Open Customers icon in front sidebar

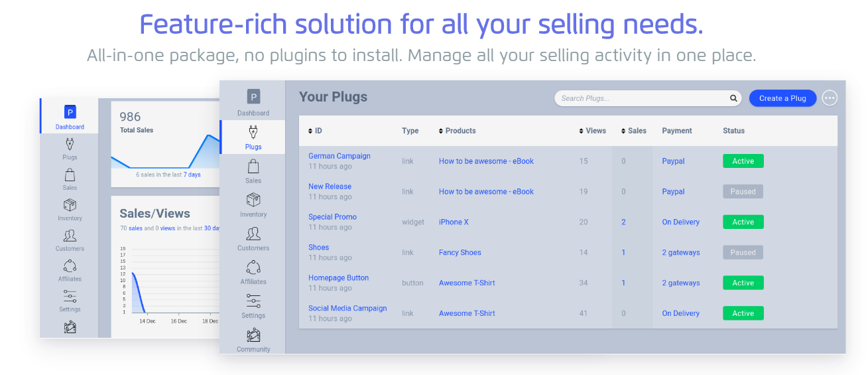point(253,234)
